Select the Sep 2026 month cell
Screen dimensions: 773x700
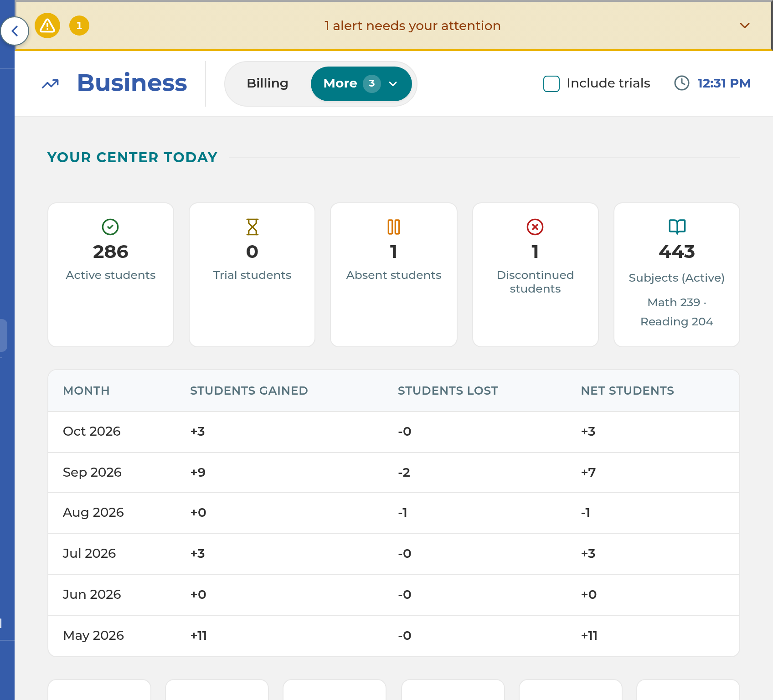click(92, 472)
